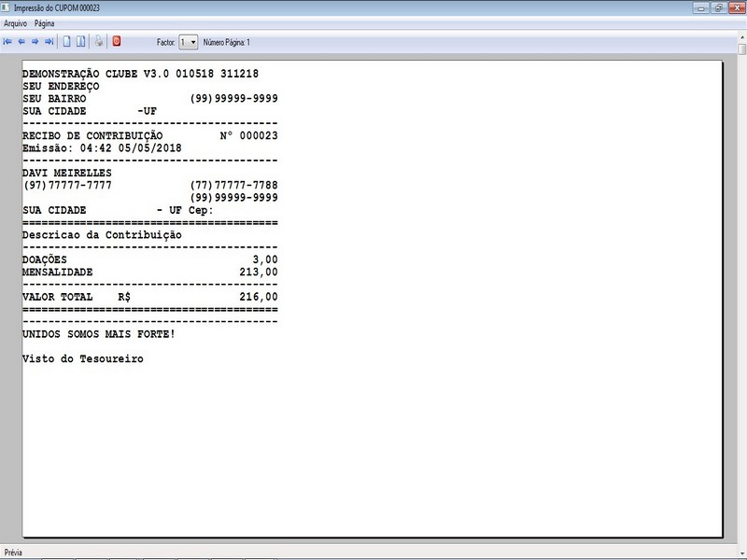The height and width of the screenshot is (560, 747).
Task: Click the red close preview icon
Action: pyautogui.click(x=117, y=41)
